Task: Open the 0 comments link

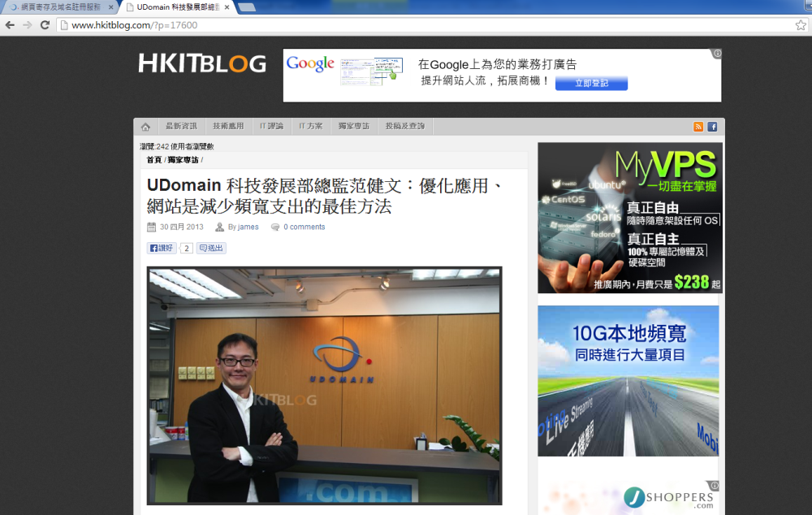Action: pyautogui.click(x=304, y=227)
